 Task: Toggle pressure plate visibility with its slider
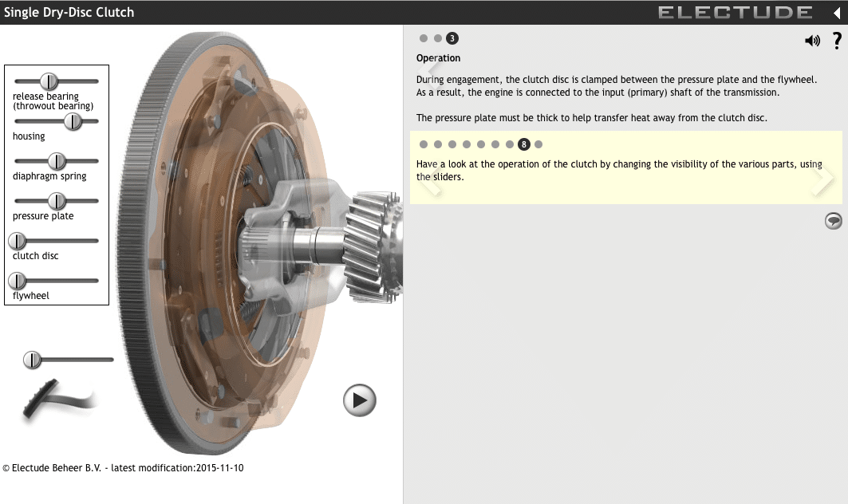(x=56, y=200)
